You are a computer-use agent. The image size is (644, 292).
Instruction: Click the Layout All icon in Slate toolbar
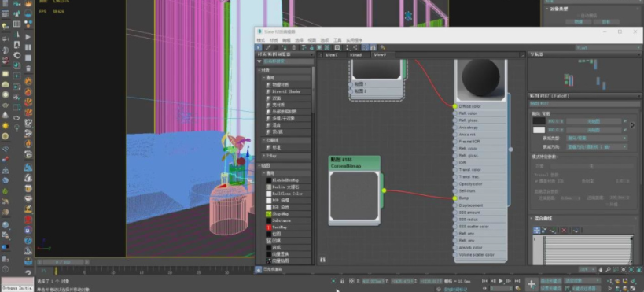(348, 48)
